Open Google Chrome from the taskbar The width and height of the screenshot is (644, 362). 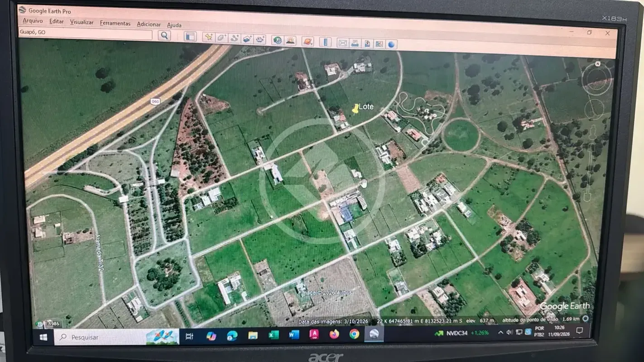(x=354, y=334)
